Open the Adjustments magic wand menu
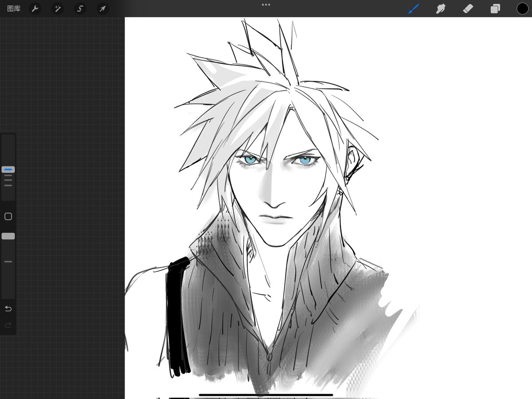 tap(58, 8)
